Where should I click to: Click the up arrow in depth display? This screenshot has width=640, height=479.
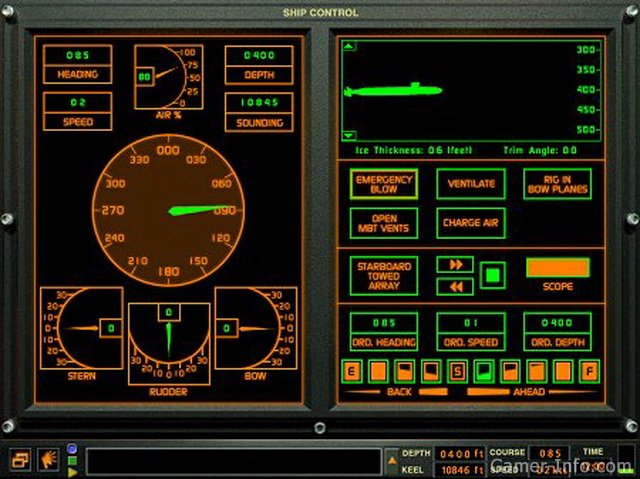[348, 46]
